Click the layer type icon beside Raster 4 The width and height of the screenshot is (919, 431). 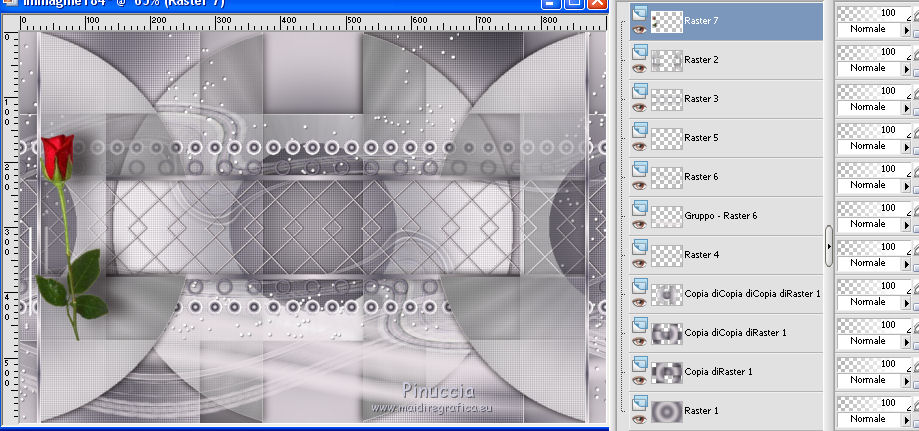640,247
